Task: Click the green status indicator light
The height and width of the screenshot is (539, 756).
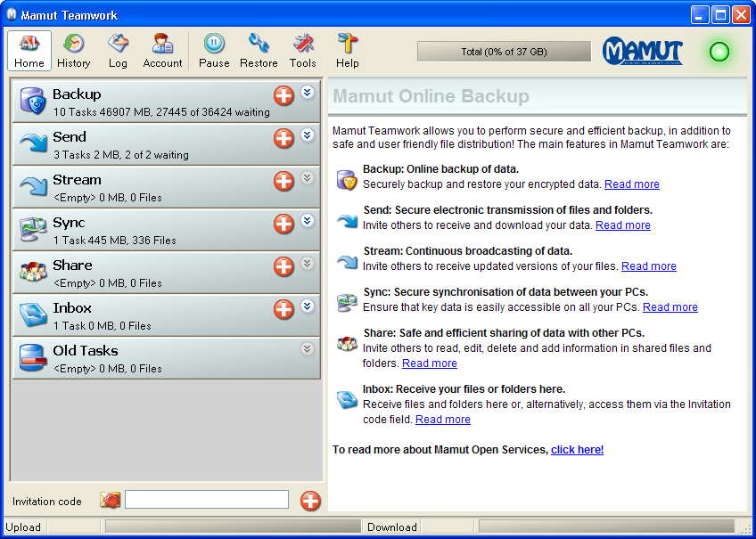Action: coord(719,52)
